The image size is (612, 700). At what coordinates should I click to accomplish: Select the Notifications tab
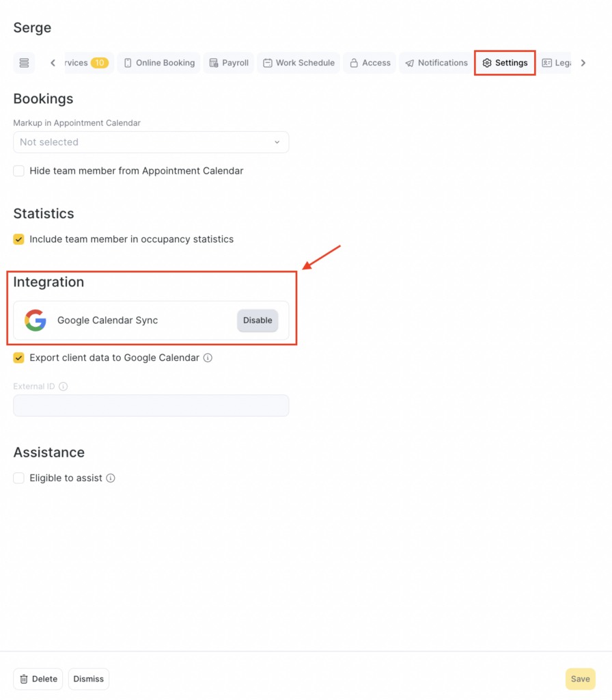tap(436, 63)
